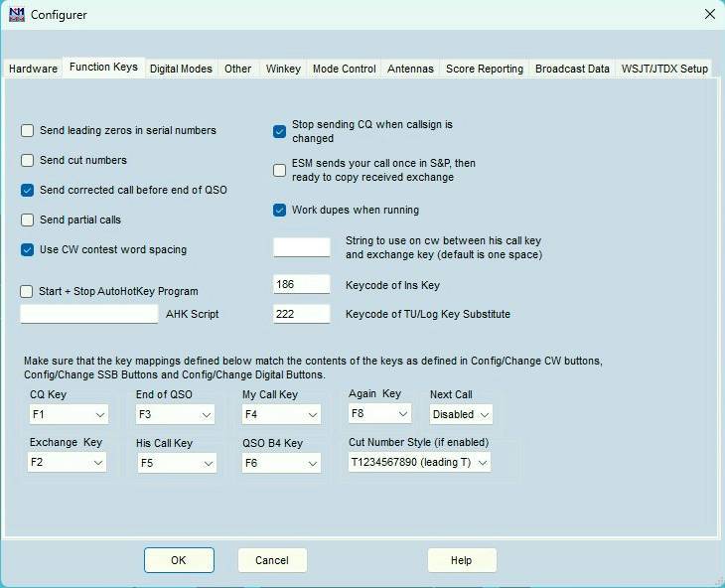Click the Cancel button

272,560
